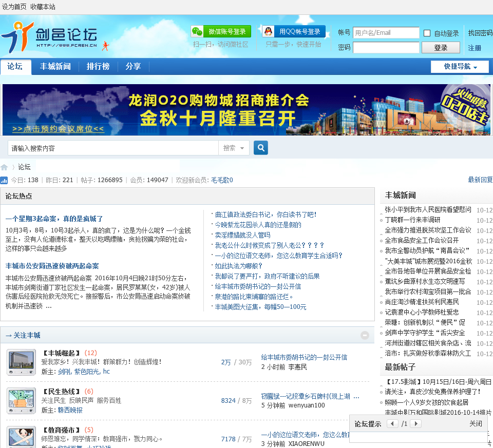Click the WeChat login icon button

221,31
